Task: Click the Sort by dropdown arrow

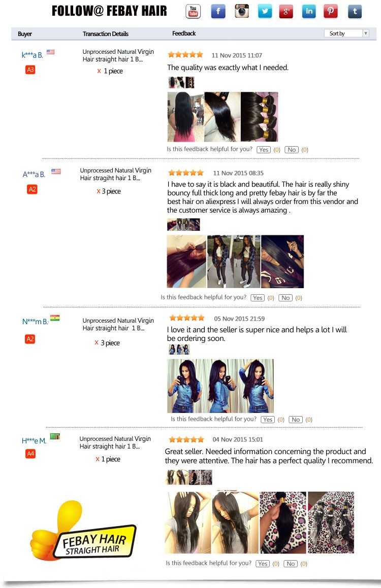Action: click(366, 33)
